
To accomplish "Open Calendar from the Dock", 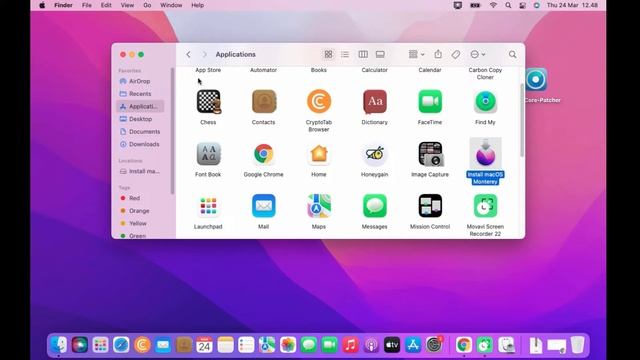I will point(204,345).
